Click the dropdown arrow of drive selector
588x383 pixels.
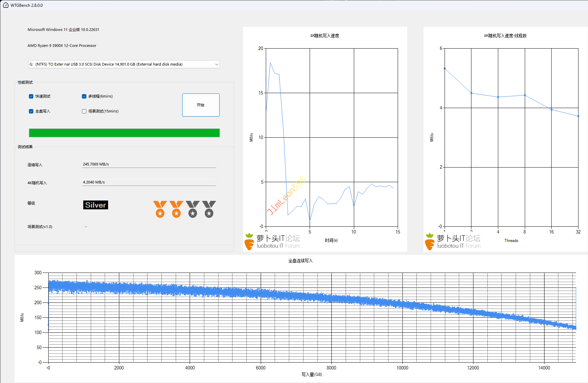(217, 64)
